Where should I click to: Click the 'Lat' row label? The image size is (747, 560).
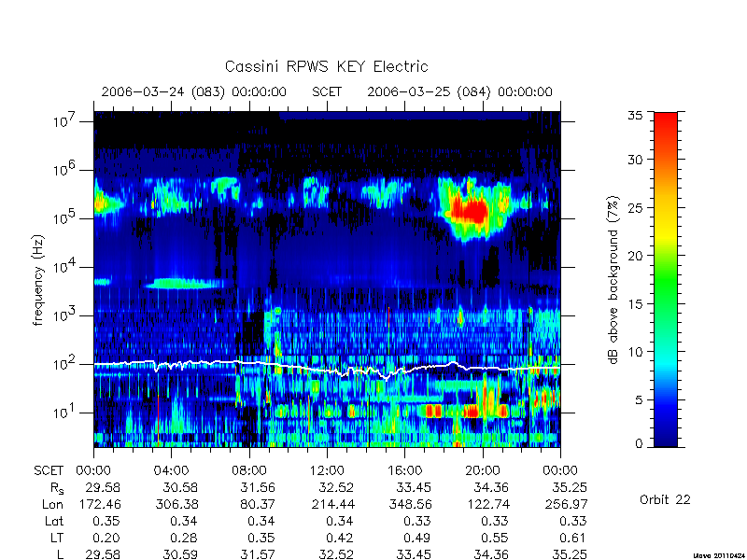[54, 521]
